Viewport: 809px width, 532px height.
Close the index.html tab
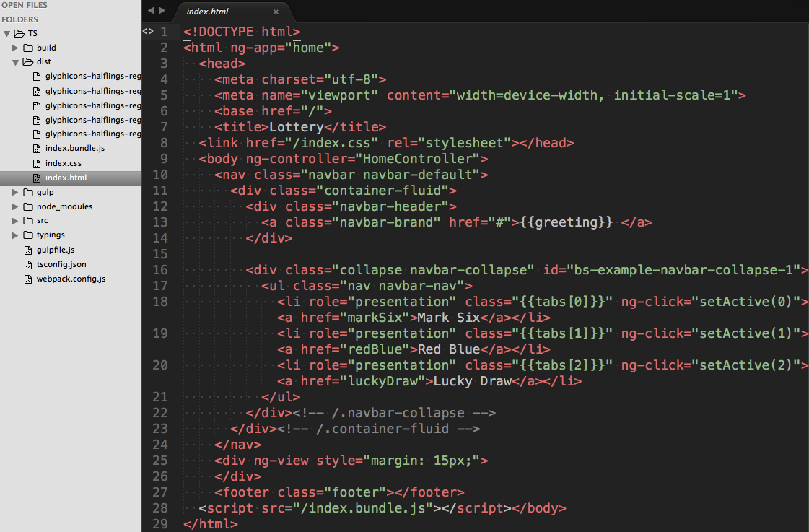click(x=276, y=12)
